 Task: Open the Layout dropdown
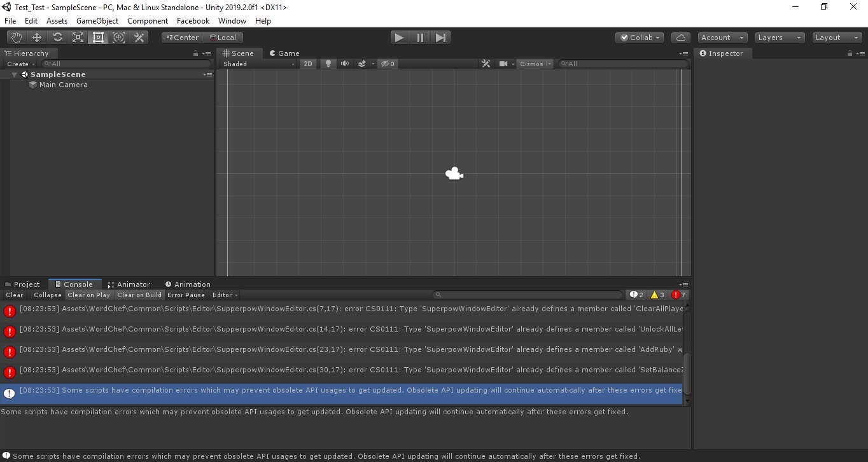coord(837,38)
